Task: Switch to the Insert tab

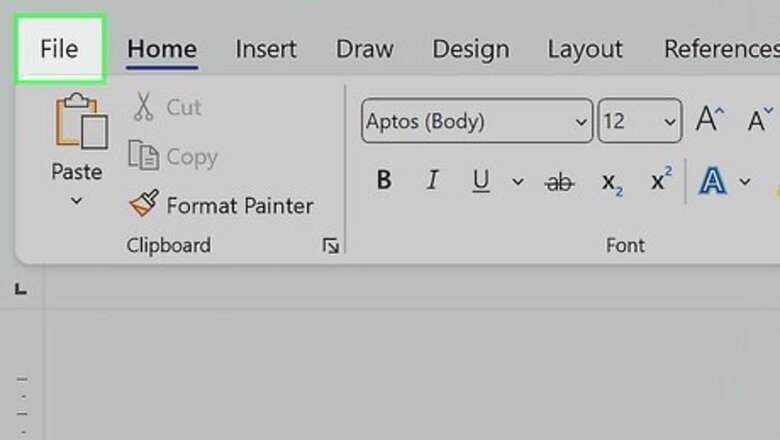Action: 265,48
